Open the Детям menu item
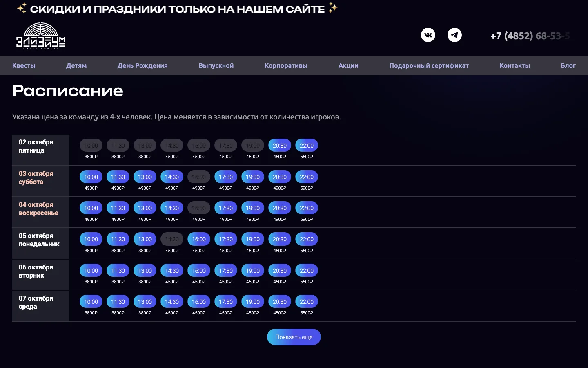The image size is (588, 368). [x=76, y=65]
